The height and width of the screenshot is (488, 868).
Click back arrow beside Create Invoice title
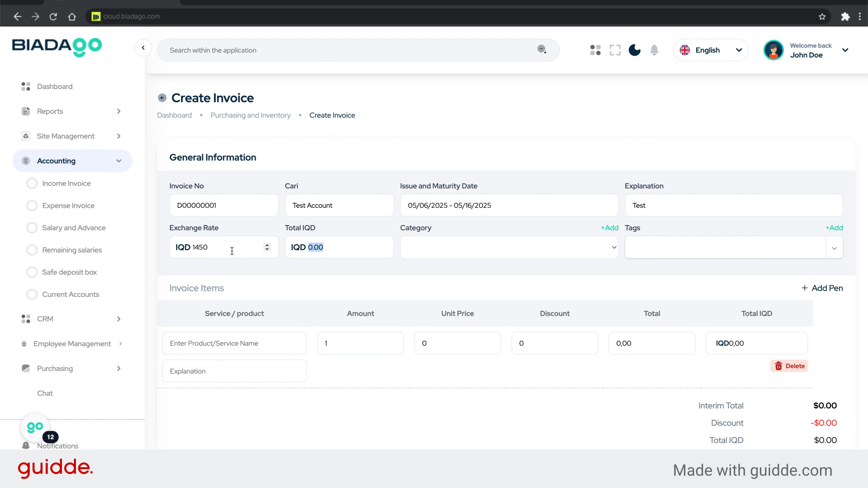point(162,98)
